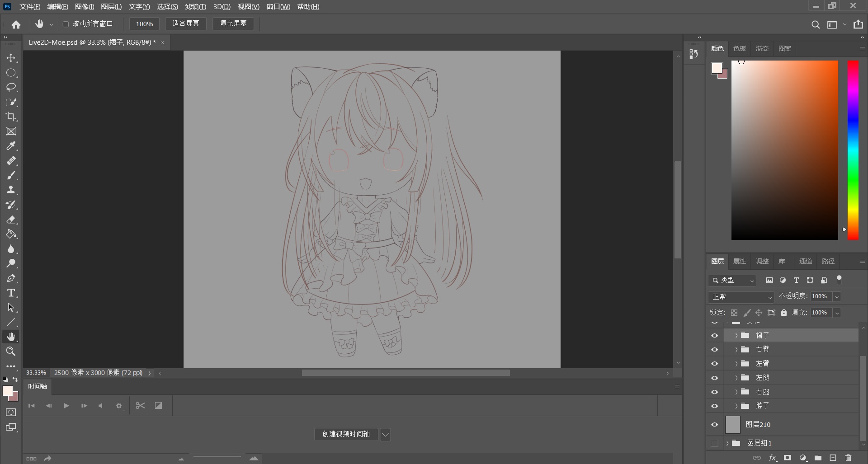Open the 文件(F) menu

click(x=30, y=7)
